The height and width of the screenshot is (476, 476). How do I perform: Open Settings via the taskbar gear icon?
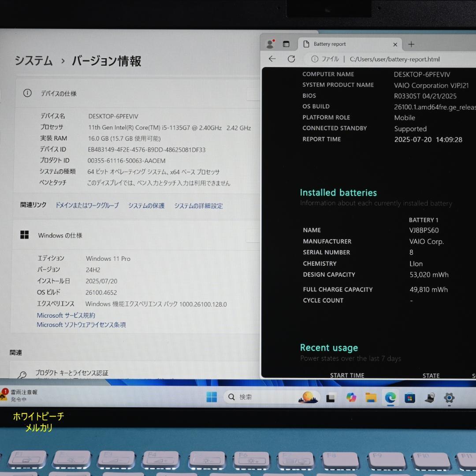[x=449, y=398]
